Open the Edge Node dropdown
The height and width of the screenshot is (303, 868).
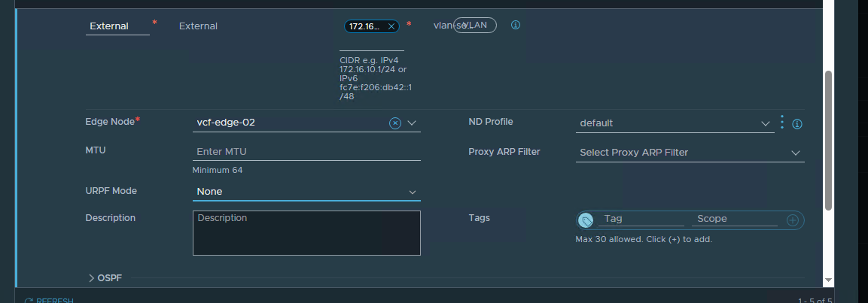coord(412,123)
